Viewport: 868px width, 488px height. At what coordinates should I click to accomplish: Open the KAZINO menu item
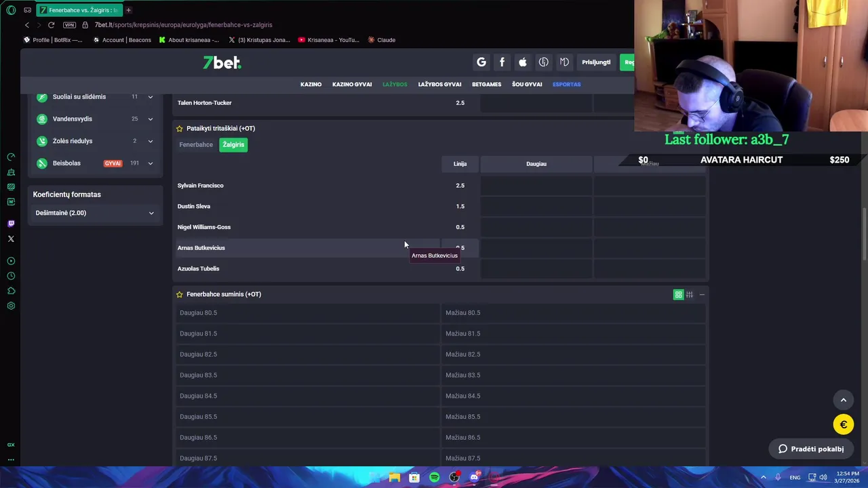tap(311, 84)
